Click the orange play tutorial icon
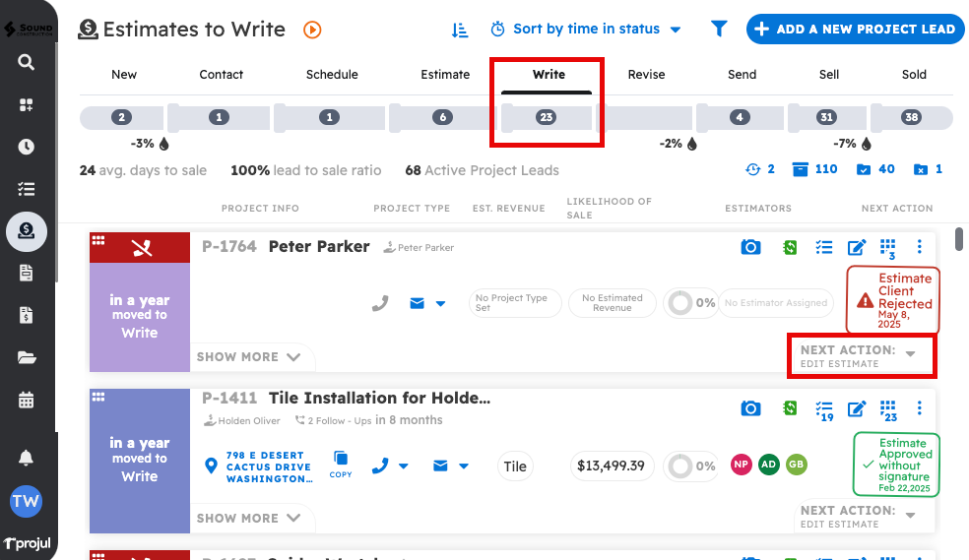Screen dimensions: 969x560 (312, 30)
